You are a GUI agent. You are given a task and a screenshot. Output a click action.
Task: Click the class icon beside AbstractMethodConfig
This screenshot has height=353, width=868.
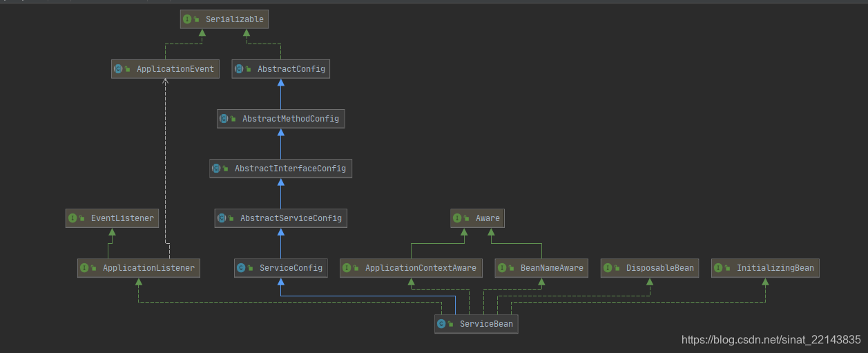click(224, 119)
